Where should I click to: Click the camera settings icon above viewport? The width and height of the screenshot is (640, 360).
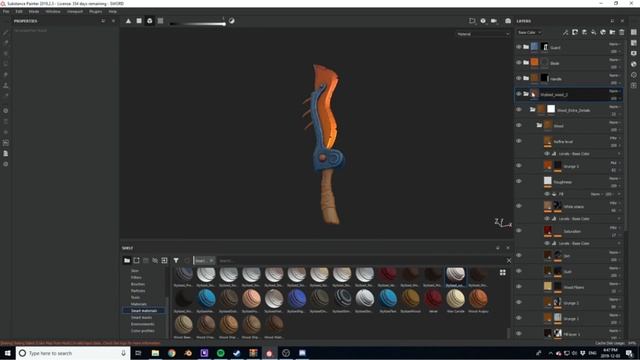(483, 21)
